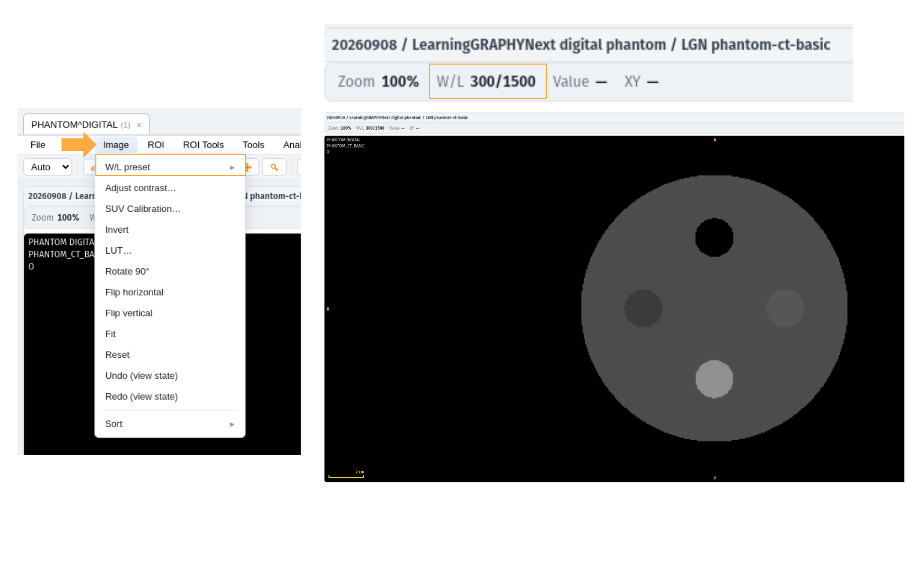
Task: Open the Tools menu
Action: pyautogui.click(x=253, y=145)
